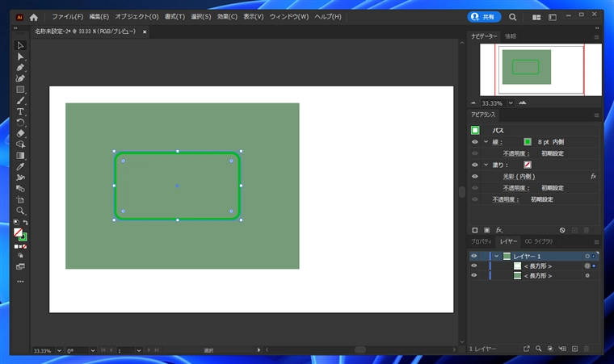Select the Selection tool arrow
This screenshot has height=364, width=614.
click(20, 45)
